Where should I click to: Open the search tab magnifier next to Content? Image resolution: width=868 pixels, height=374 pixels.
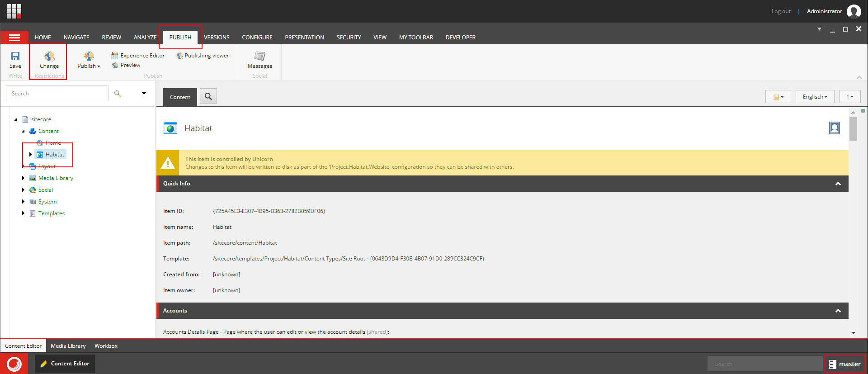[208, 96]
